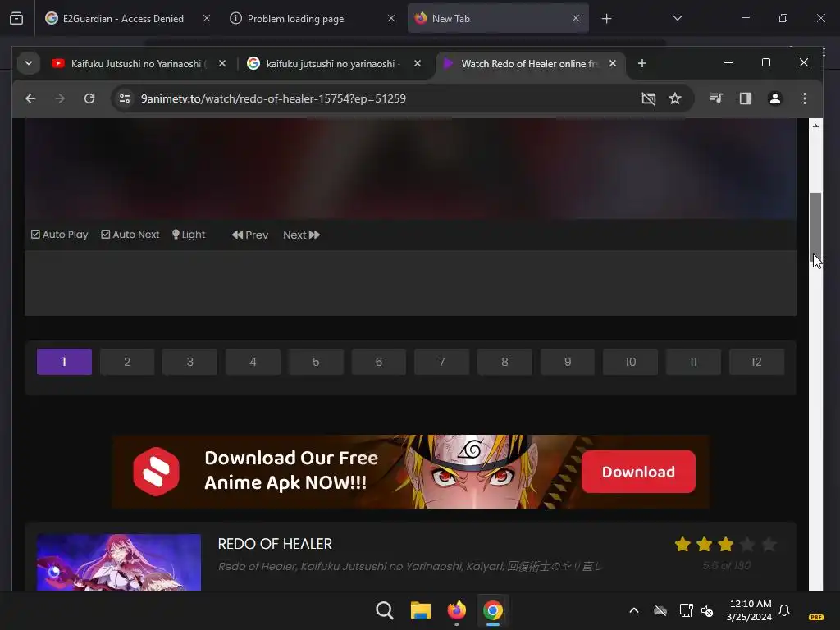Add a new Chrome tab
The width and height of the screenshot is (840, 630).
pos(641,63)
